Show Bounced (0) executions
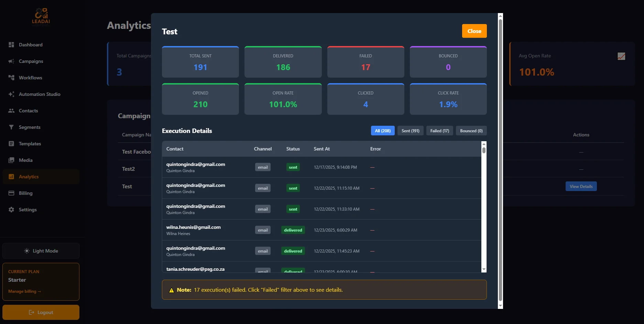 471,131
